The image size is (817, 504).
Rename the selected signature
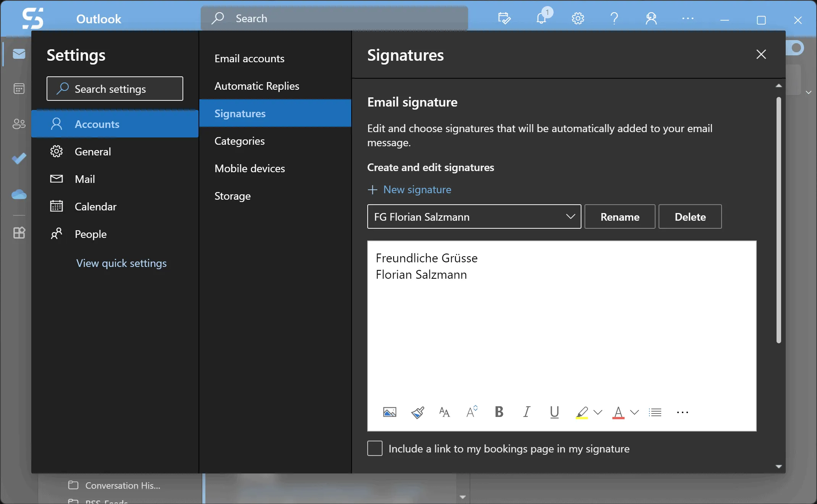(620, 217)
